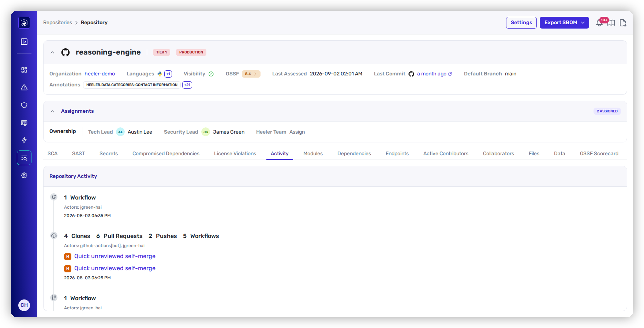The height and width of the screenshot is (328, 644).
Task: Open the OSSF Scorecard tab
Action: pos(599,153)
